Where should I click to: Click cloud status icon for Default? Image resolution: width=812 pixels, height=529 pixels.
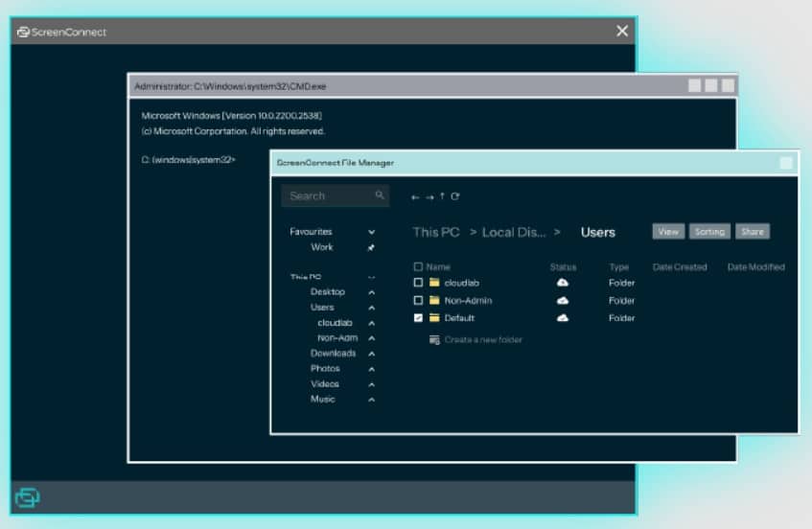click(563, 318)
